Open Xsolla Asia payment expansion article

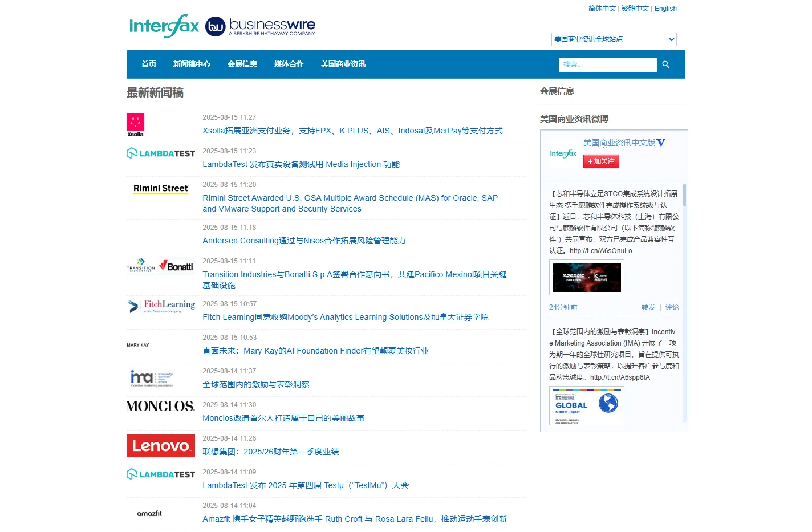(x=352, y=131)
